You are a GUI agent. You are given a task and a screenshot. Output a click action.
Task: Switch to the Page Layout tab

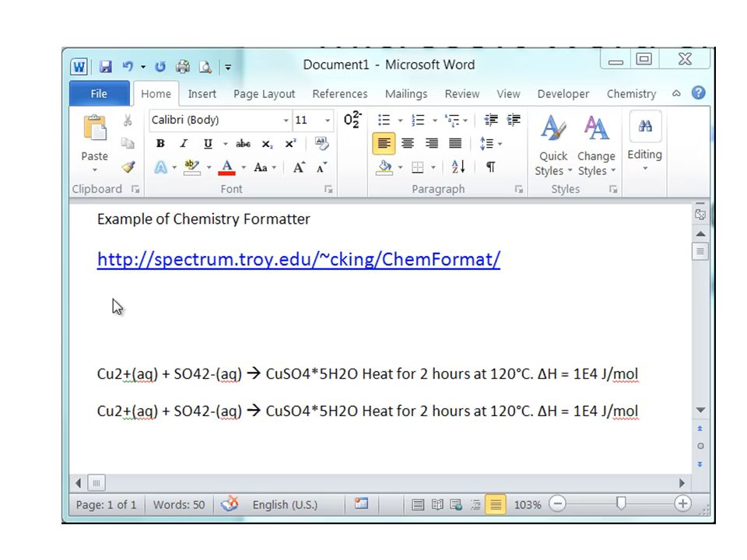click(x=264, y=94)
